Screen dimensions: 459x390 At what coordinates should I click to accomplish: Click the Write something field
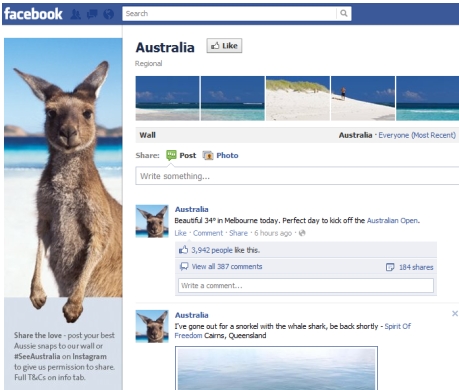(297, 176)
